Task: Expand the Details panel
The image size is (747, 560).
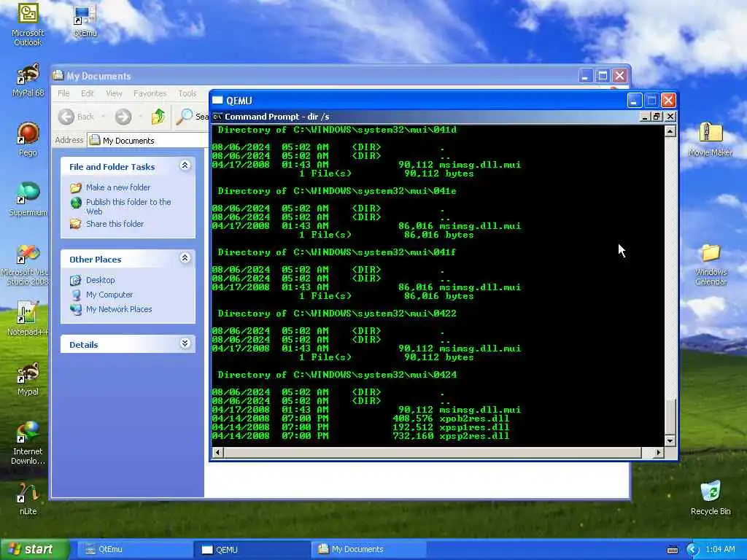Action: pos(185,343)
